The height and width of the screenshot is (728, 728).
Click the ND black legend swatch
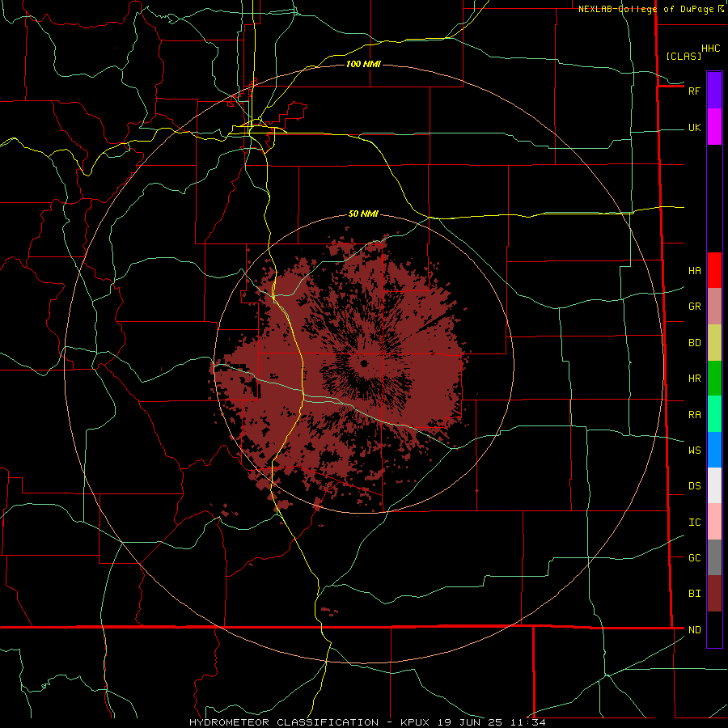[714, 629]
